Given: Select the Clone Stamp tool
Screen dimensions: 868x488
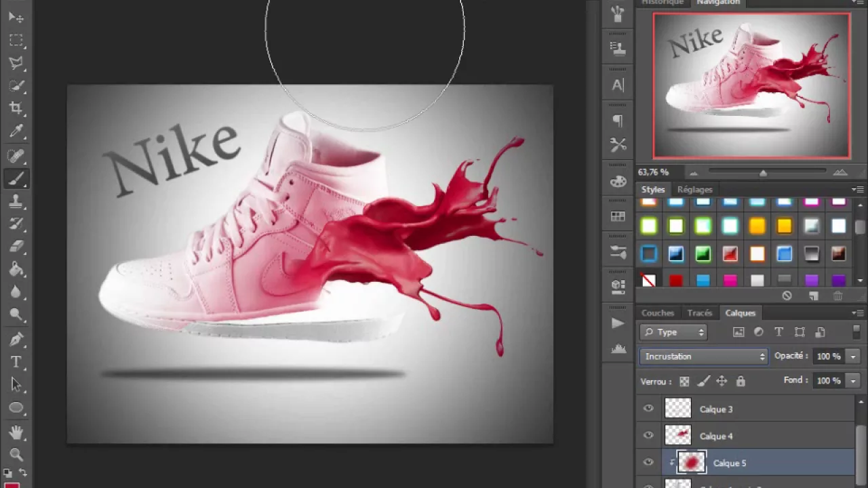Looking at the screenshot, I should click(16, 201).
